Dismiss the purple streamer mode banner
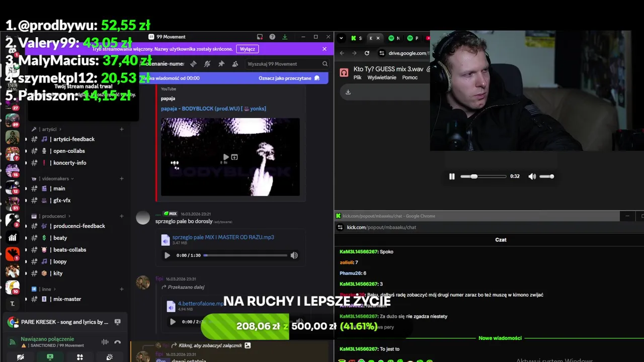Image resolution: width=644 pixels, height=362 pixels. pos(325,49)
